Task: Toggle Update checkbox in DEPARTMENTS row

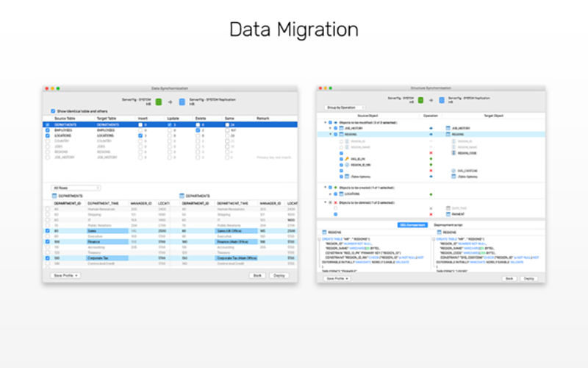Action: [170, 124]
